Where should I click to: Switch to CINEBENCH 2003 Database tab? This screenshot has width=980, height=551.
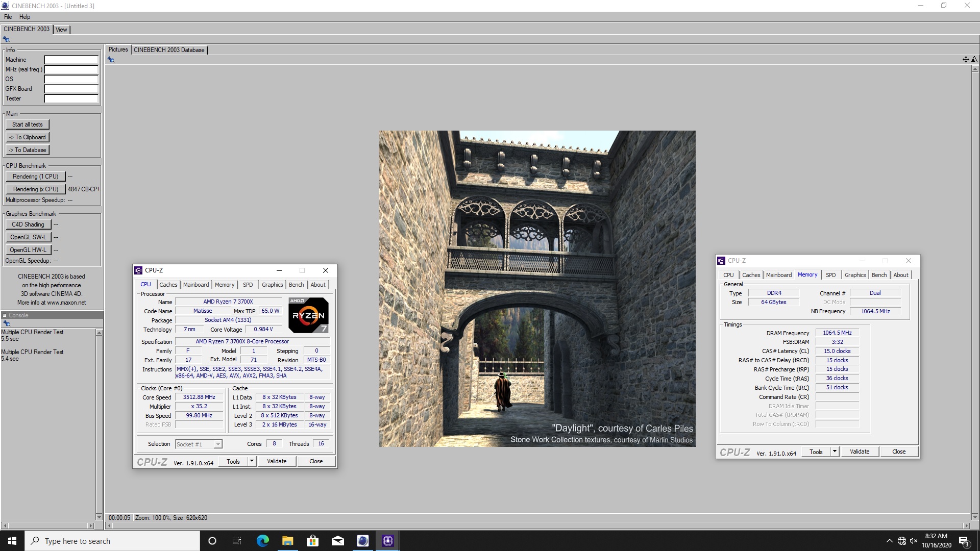(x=169, y=50)
